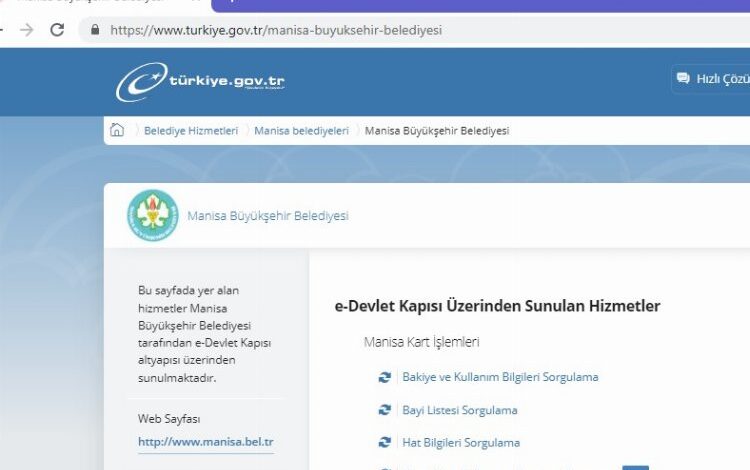Image resolution: width=750 pixels, height=470 pixels.
Task: Reload the page with refresh icon
Action: click(57, 30)
